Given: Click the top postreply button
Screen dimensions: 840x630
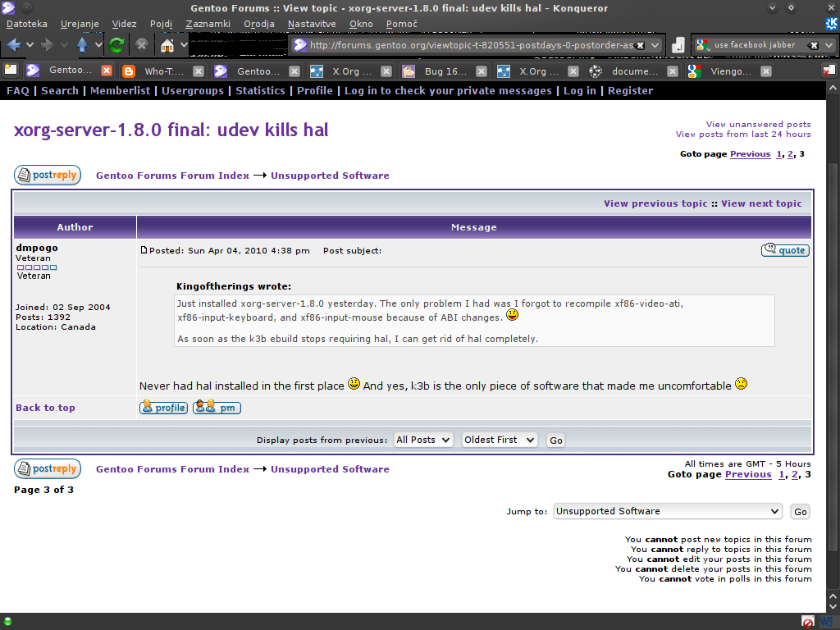Looking at the screenshot, I should pyautogui.click(x=48, y=175).
